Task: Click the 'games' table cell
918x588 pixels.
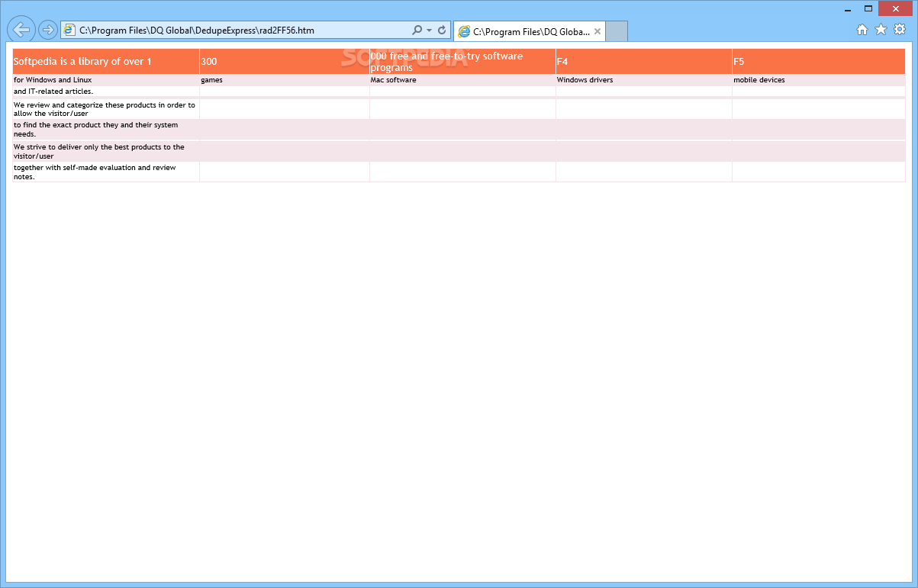Action: 285,80
